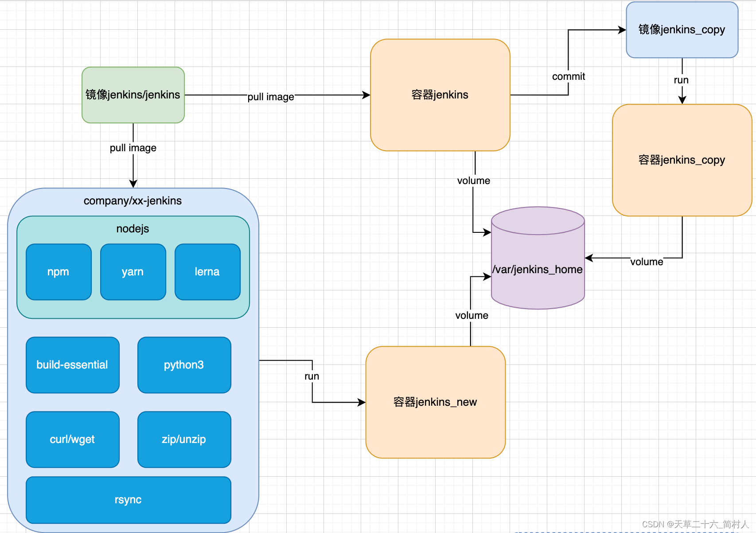This screenshot has height=533, width=756.
Task: Select the /var/jenkins_home cylinder shape
Action: coord(538,258)
